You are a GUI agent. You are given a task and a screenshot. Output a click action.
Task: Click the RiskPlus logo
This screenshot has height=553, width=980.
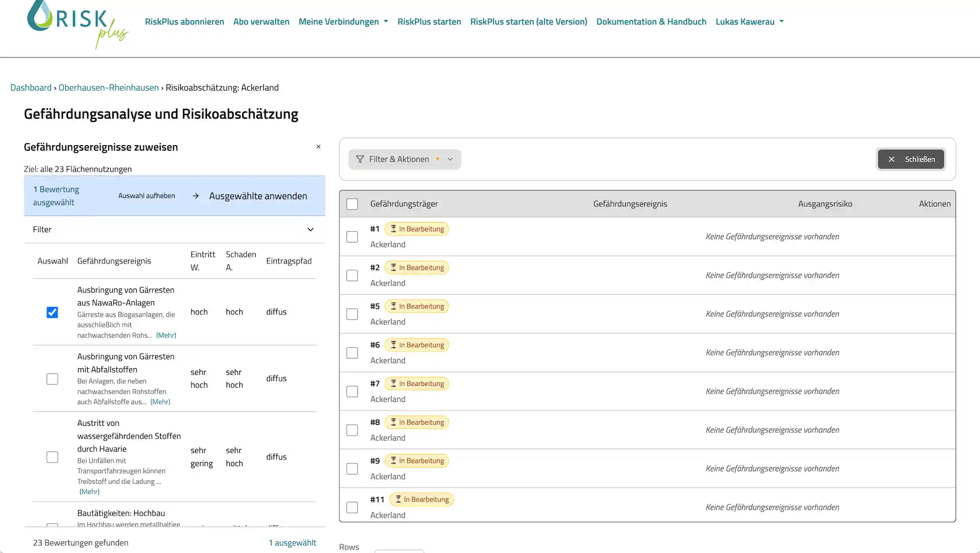click(x=78, y=25)
